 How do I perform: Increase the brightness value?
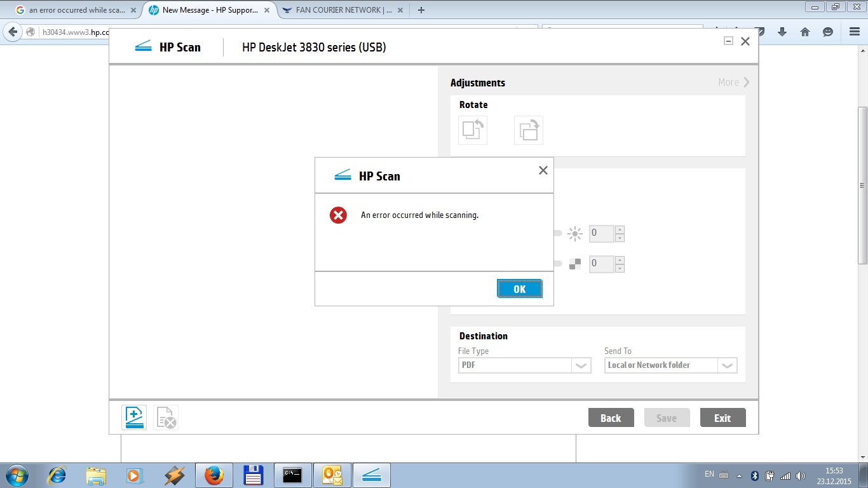[x=620, y=229]
